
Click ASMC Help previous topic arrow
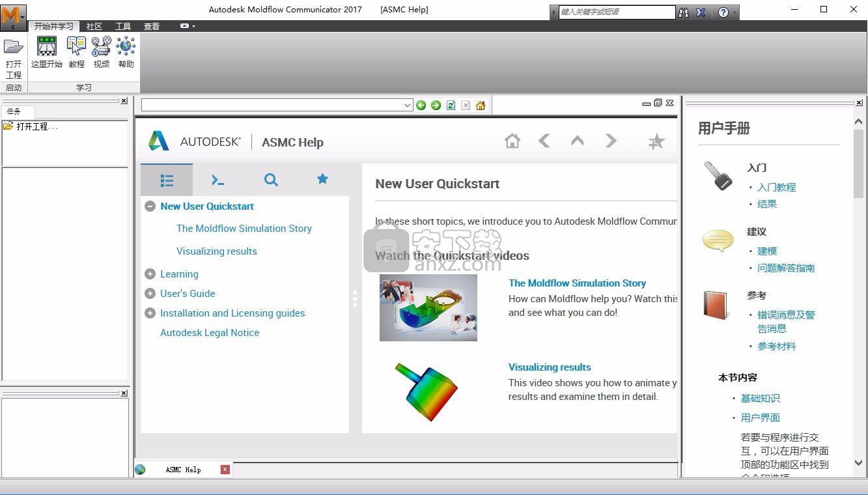pos(544,141)
